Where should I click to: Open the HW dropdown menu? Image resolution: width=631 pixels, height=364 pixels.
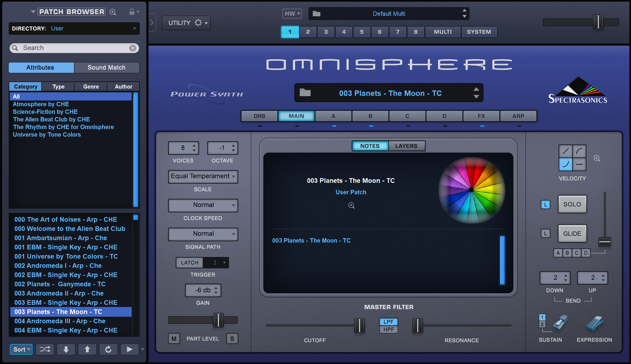(x=292, y=14)
